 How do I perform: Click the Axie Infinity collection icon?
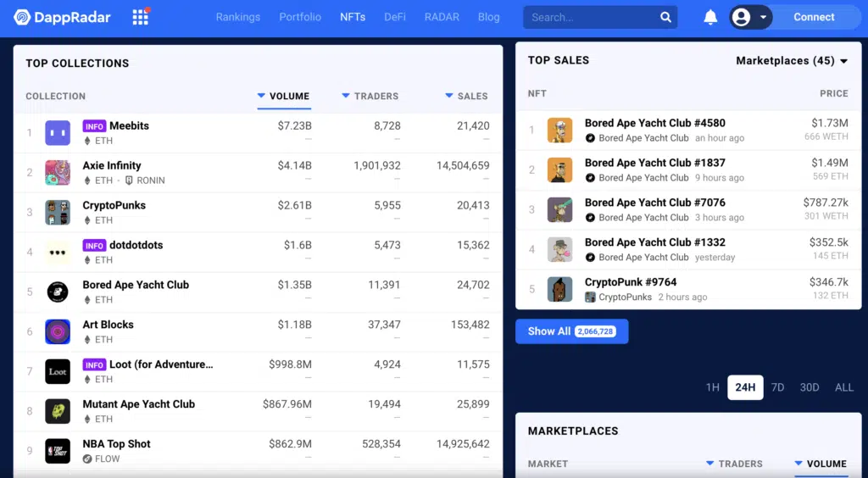pyautogui.click(x=58, y=173)
